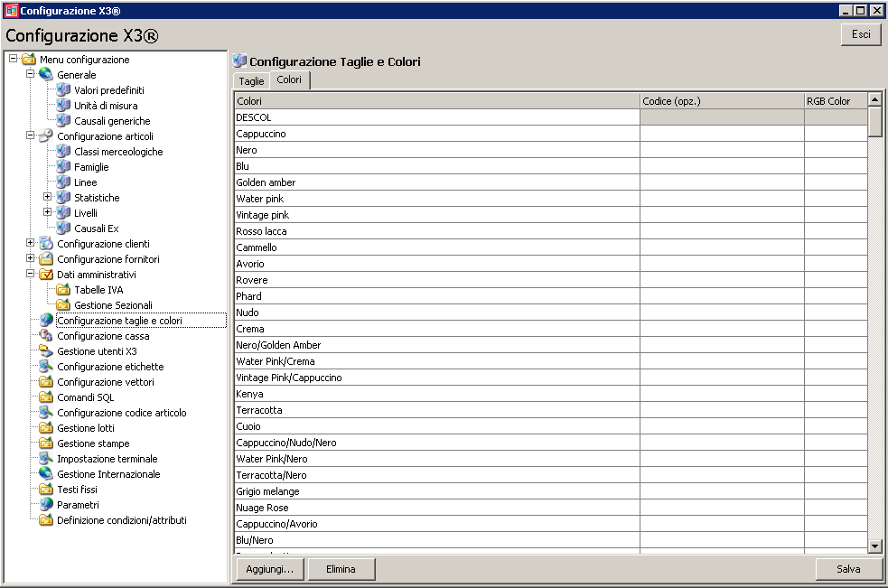
Task: Expand the Configurazione fornitori node
Action: pos(31,257)
